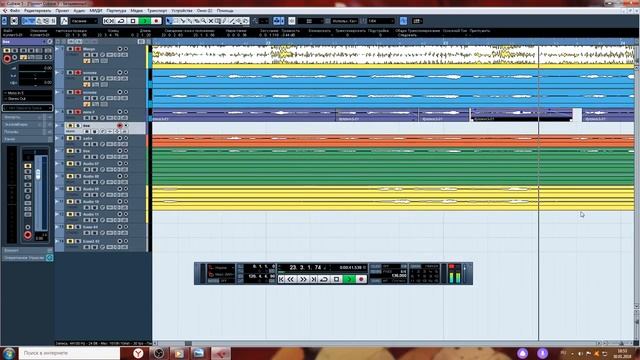Enable record on Audio 09 track
Viewport: 640px width, 360px height.
(120, 189)
